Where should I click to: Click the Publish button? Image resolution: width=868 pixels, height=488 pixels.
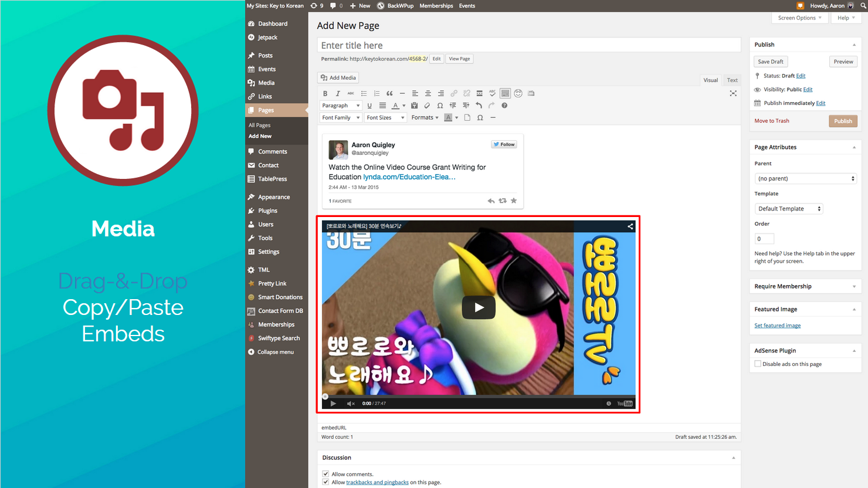coord(843,121)
